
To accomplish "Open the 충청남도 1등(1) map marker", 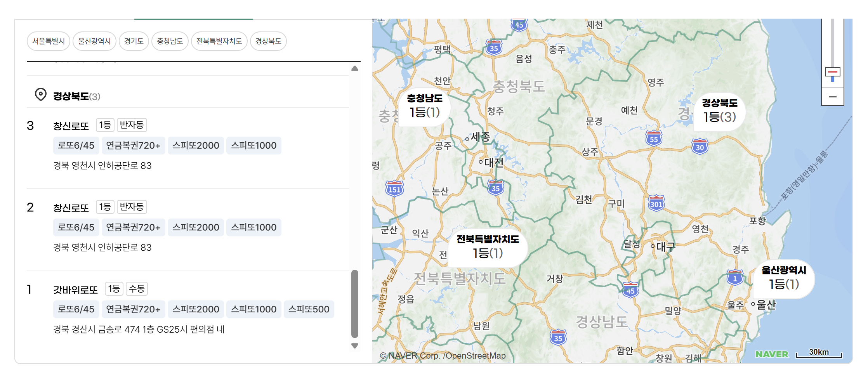I will pos(425,106).
